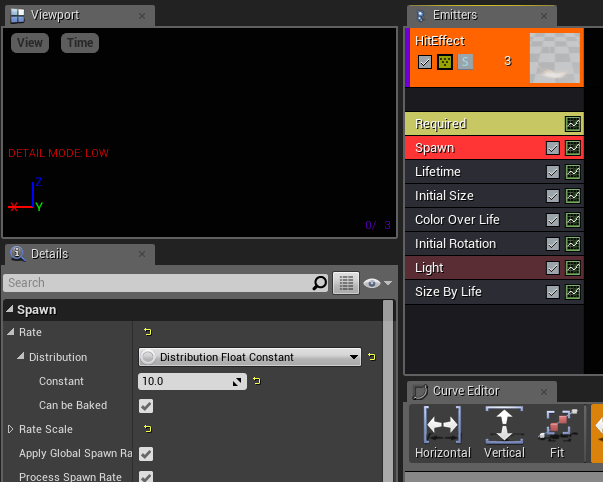Close the Curve Editor tab
The image size is (603, 482).
click(544, 392)
